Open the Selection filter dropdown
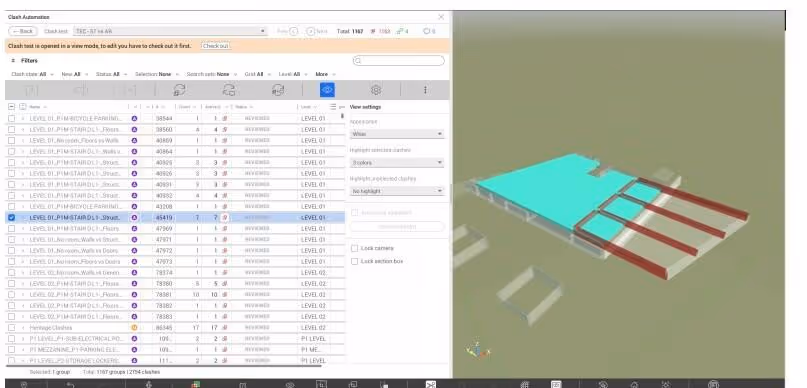 tap(156, 74)
